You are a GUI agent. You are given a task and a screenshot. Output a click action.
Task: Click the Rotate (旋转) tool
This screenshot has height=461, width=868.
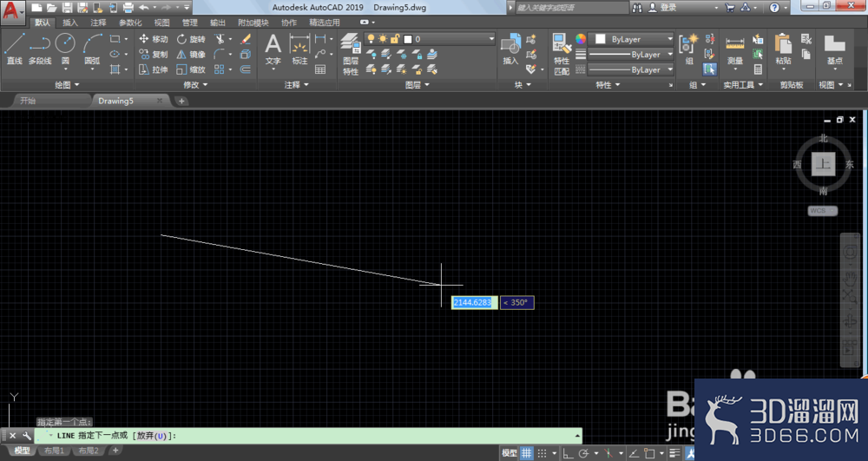pos(191,39)
